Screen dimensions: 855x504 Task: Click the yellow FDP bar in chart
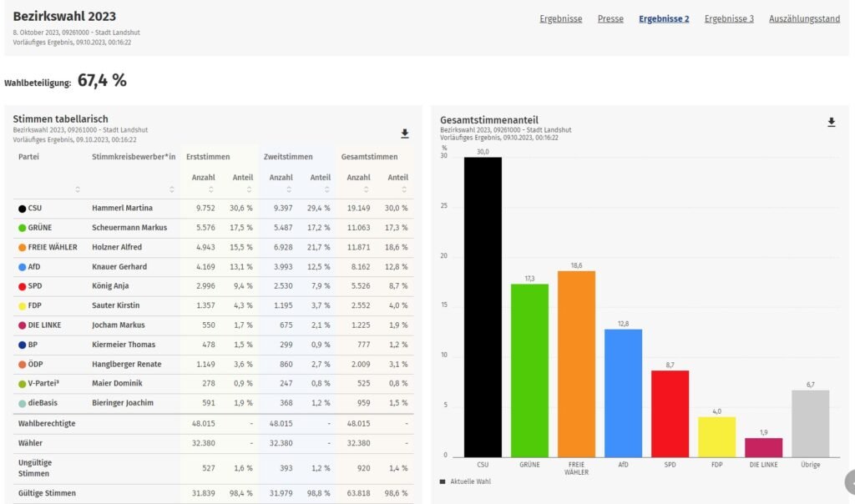717,437
